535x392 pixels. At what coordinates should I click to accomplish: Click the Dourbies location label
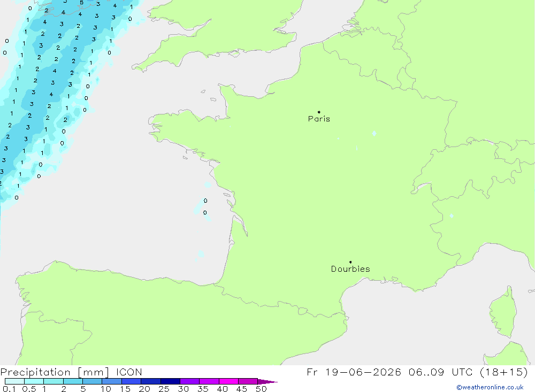point(350,269)
